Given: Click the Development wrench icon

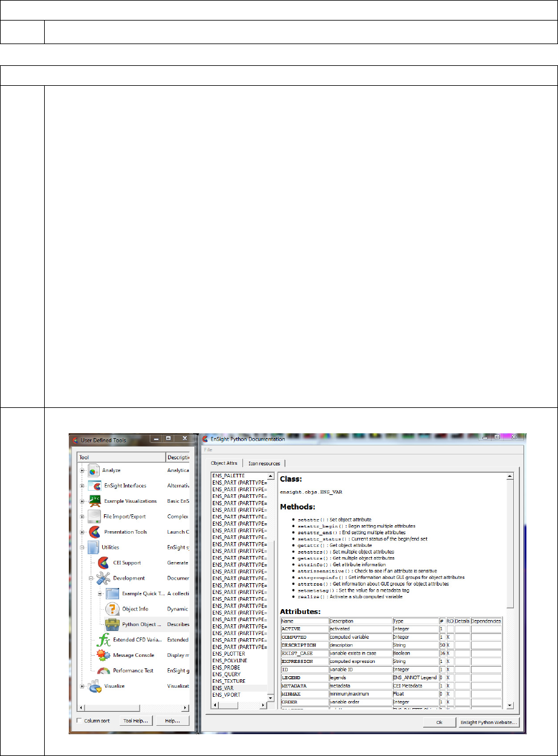Looking at the screenshot, I should (x=103, y=578).
